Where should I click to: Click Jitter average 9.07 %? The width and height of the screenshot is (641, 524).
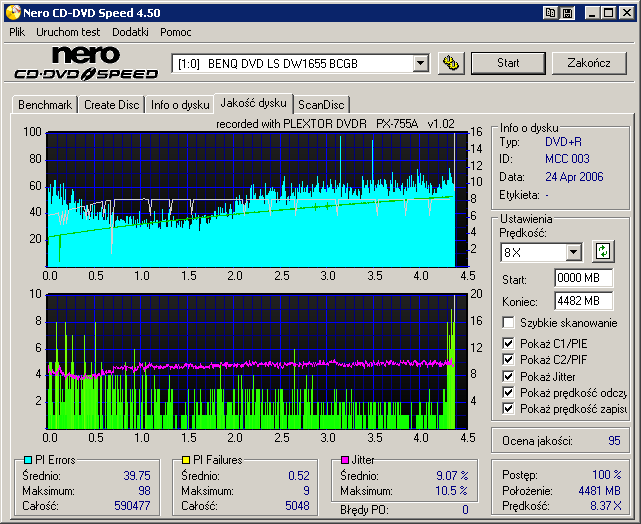(x=452, y=476)
